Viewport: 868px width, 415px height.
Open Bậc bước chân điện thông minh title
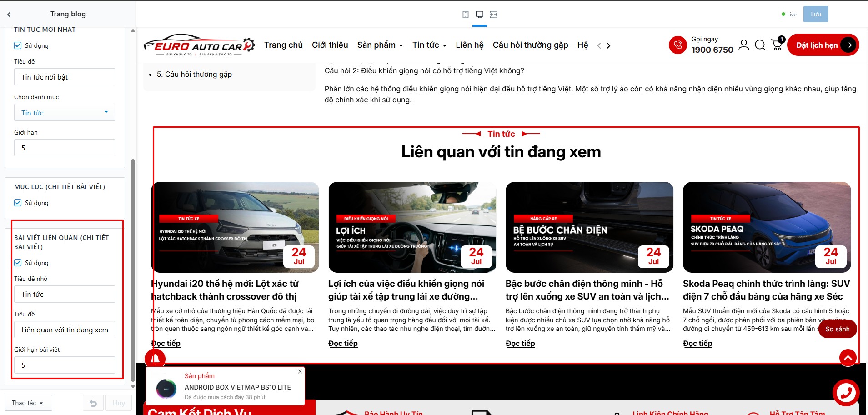click(587, 290)
